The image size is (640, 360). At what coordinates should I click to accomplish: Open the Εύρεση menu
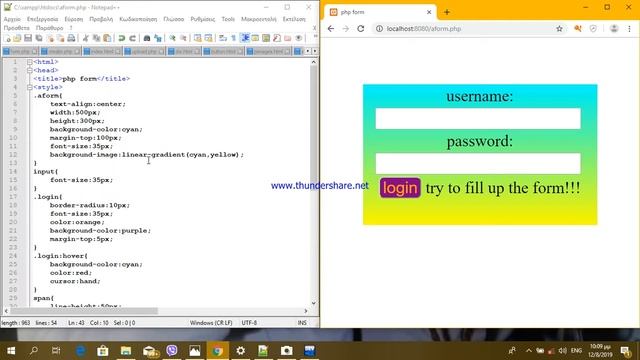73,19
